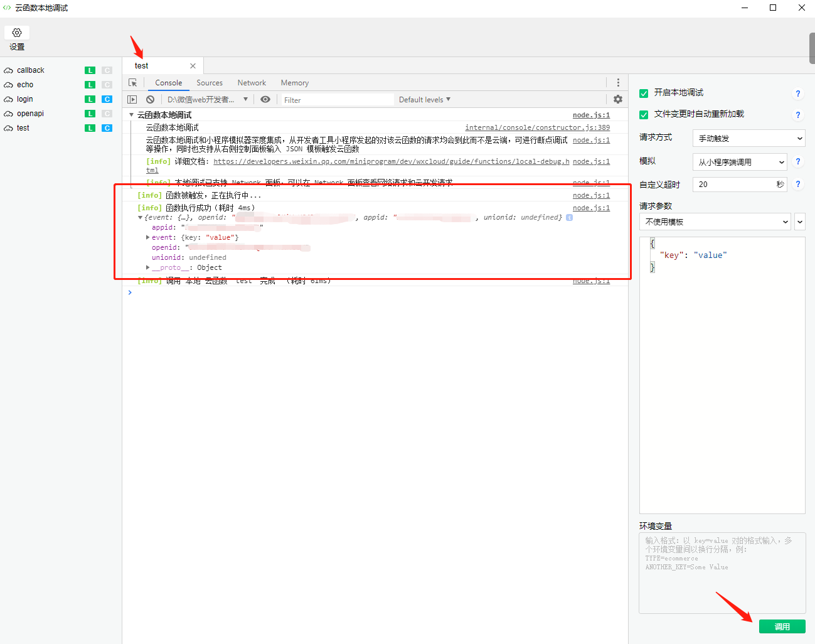
Task: Select the echo cloud function
Action: coord(25,85)
